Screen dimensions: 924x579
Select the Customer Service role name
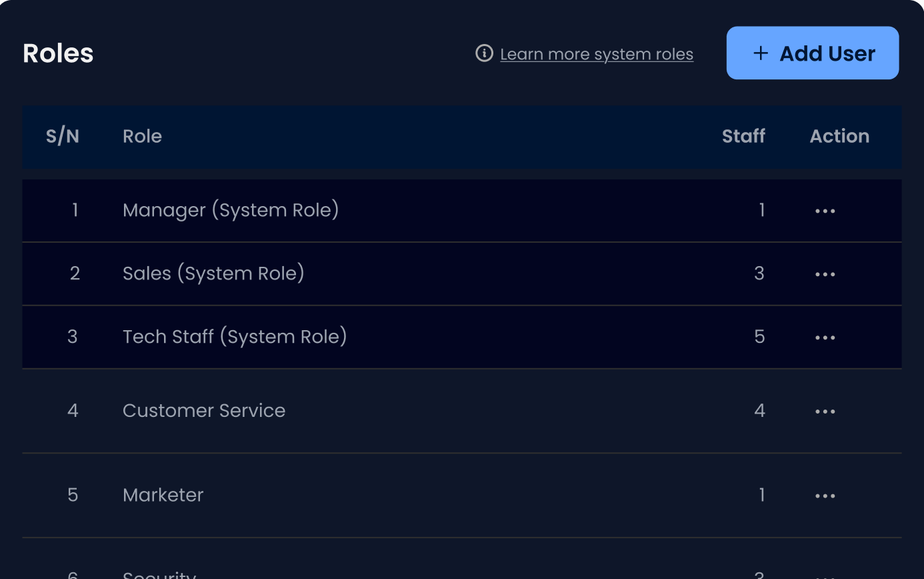click(x=204, y=411)
